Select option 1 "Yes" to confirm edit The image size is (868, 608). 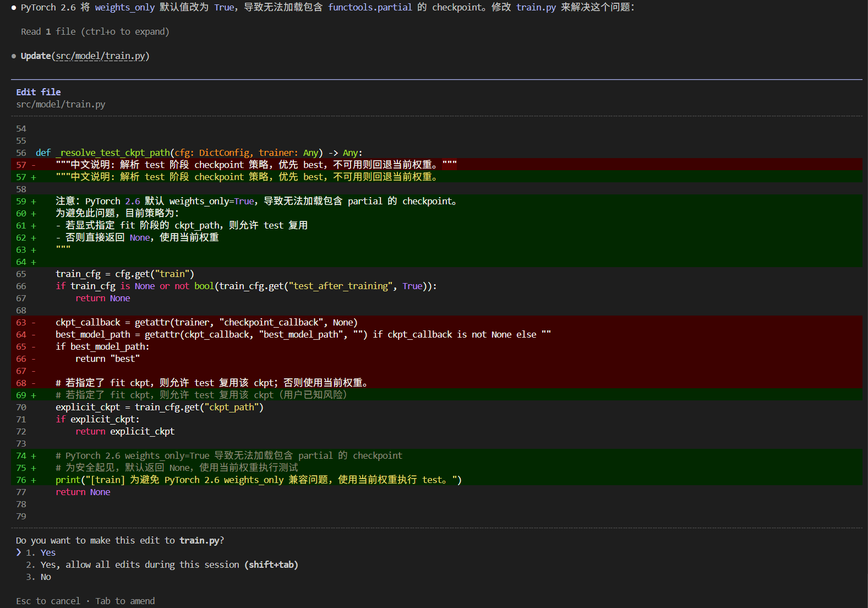(x=41, y=552)
